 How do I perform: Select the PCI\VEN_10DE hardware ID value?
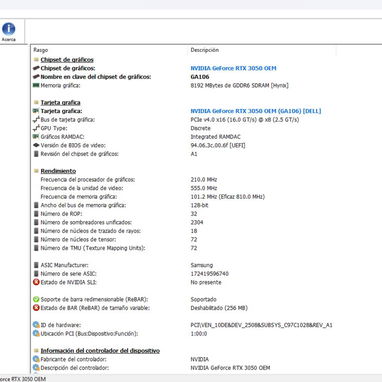[x=261, y=325]
